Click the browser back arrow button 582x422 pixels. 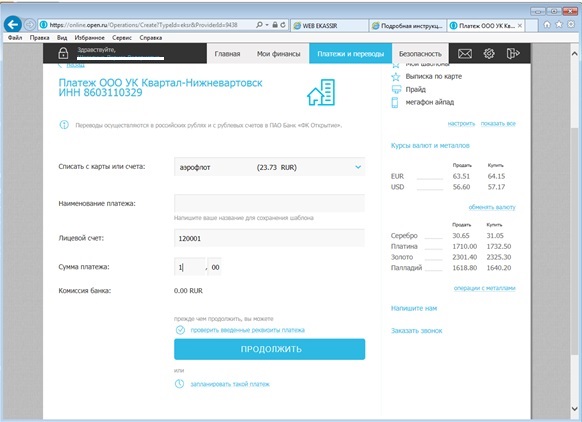point(13,24)
